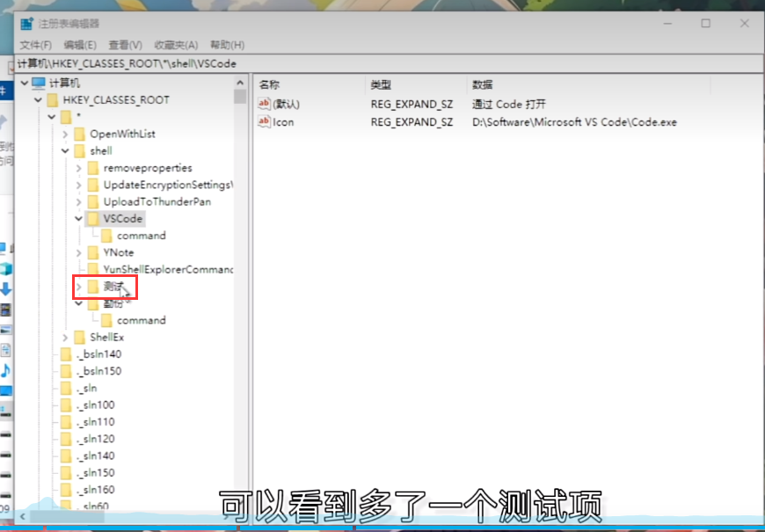765x532 pixels.
Task: Open the 编辑(E) menu
Action: 80,45
